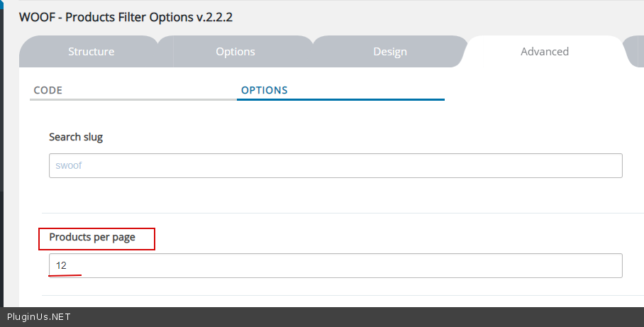Focus the Search slug text field
The height and width of the screenshot is (327, 644).
pos(335,166)
